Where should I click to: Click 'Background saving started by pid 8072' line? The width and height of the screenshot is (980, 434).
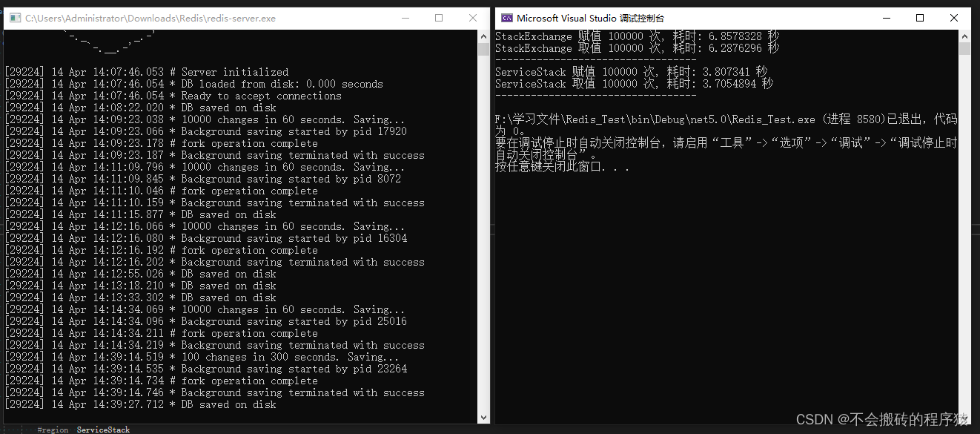click(202, 179)
